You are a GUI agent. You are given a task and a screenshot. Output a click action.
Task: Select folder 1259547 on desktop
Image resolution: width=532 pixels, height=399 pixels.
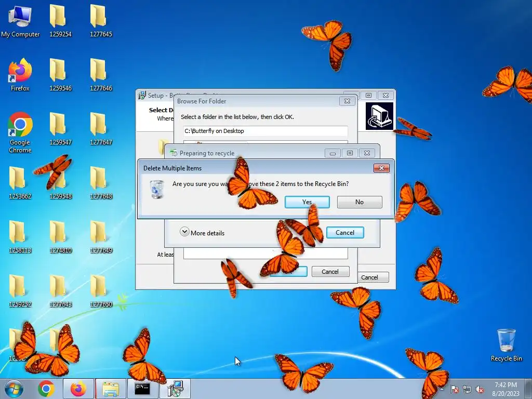[60, 129]
